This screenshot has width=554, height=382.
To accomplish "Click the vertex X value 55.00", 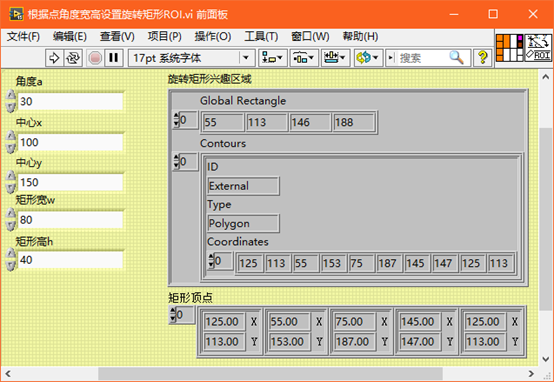I will tap(290, 322).
